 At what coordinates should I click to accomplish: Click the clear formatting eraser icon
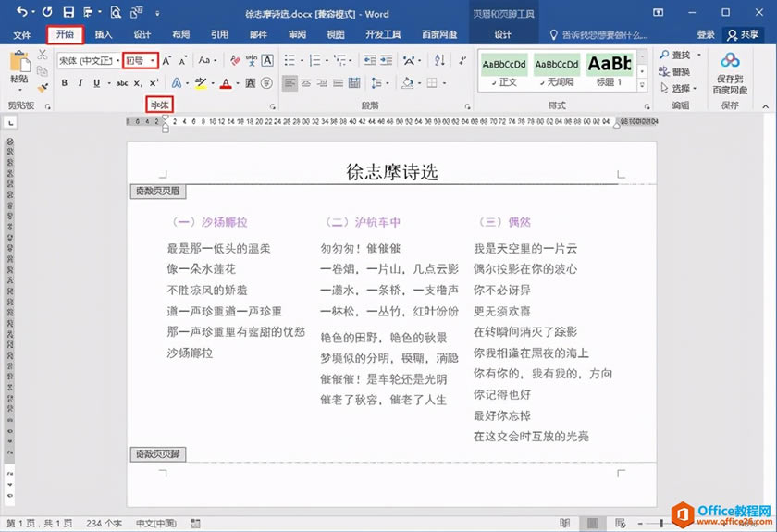[x=235, y=60]
